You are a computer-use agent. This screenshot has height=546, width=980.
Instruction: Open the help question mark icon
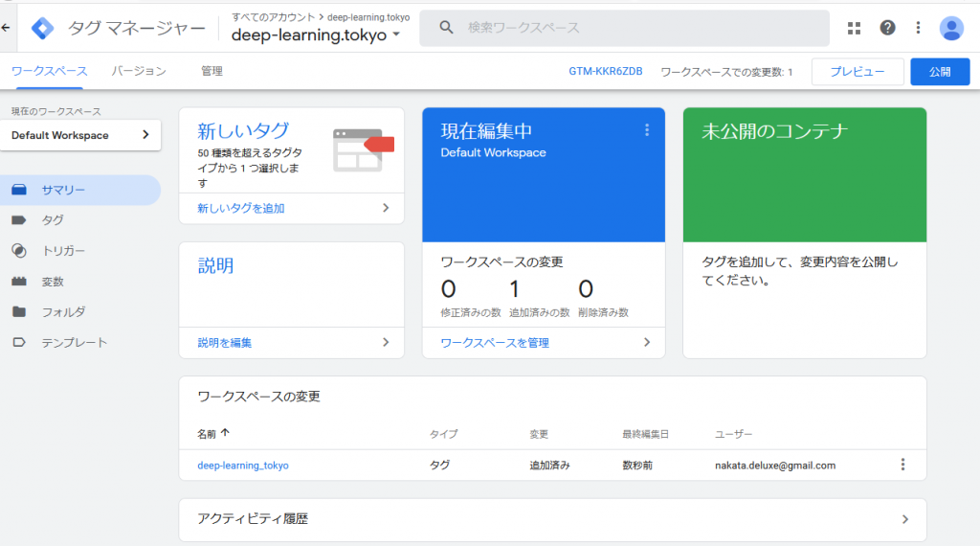pos(887,28)
